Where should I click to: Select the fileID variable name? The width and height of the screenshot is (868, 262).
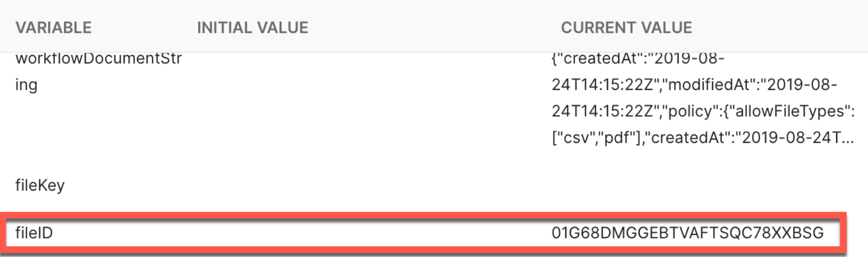pos(34,233)
